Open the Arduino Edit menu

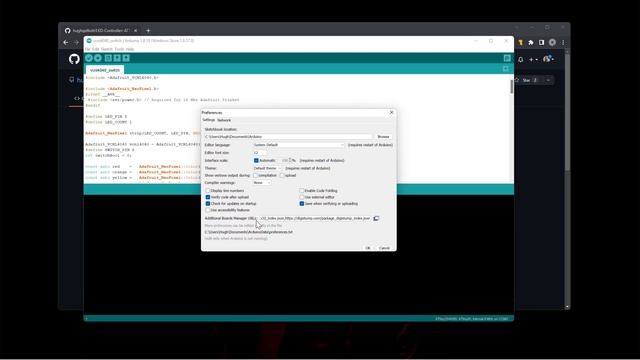(x=96, y=49)
